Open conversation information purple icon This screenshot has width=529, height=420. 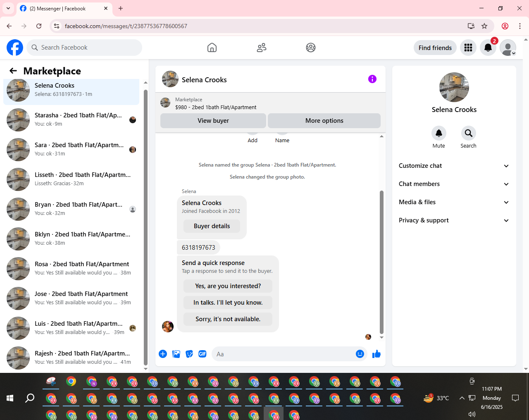click(372, 79)
